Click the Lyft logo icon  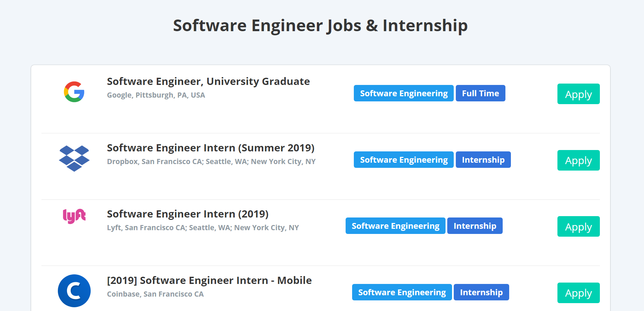pos(74,216)
